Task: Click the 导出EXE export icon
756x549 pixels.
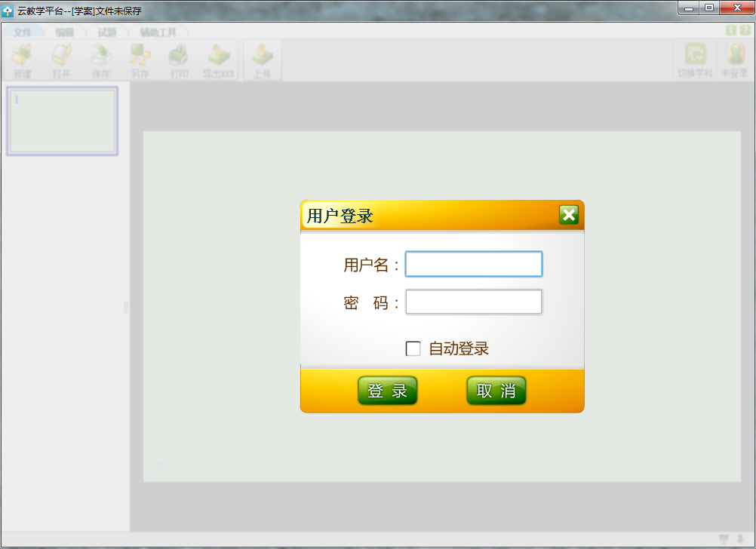Action: (x=219, y=60)
